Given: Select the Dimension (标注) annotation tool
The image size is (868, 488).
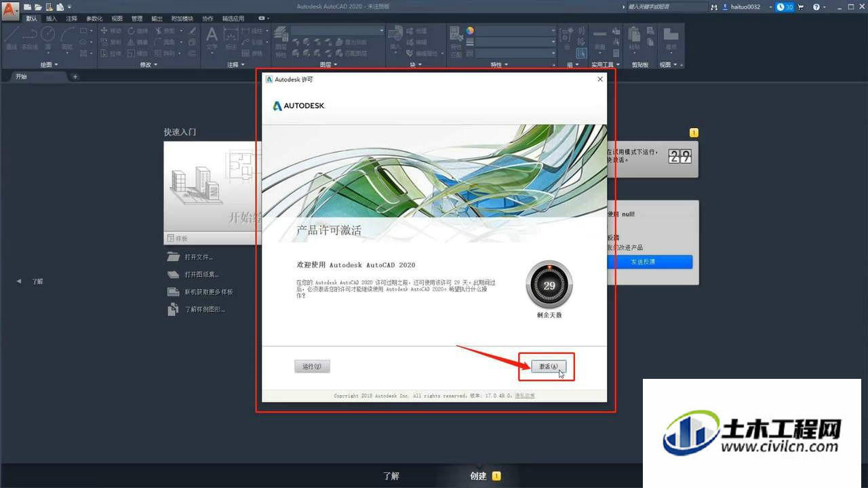Looking at the screenshot, I should [231, 39].
